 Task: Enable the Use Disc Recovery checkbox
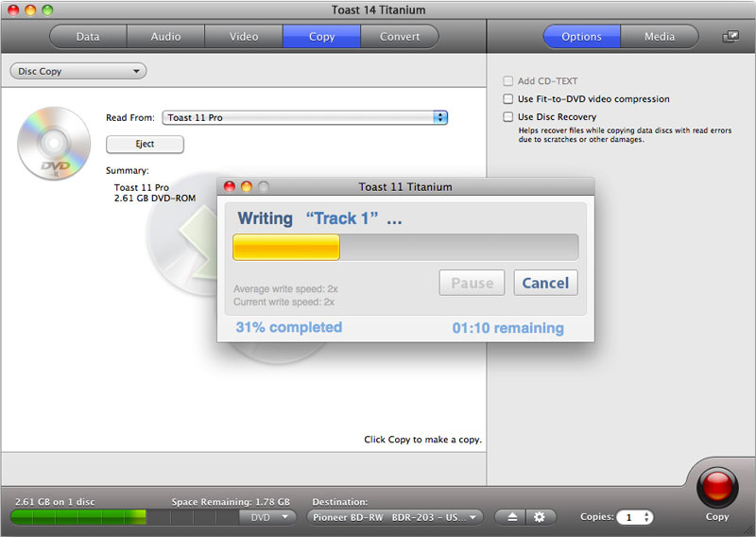pos(508,117)
